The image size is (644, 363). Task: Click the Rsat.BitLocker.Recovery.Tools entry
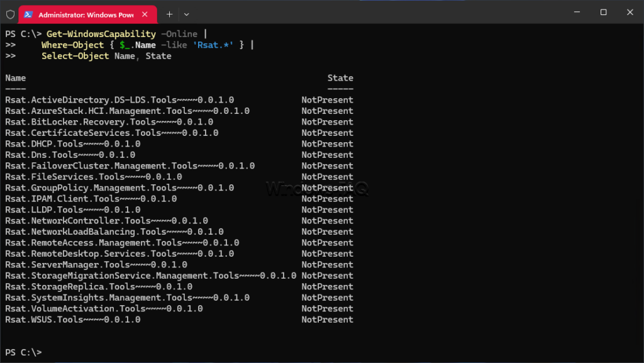coord(109,122)
